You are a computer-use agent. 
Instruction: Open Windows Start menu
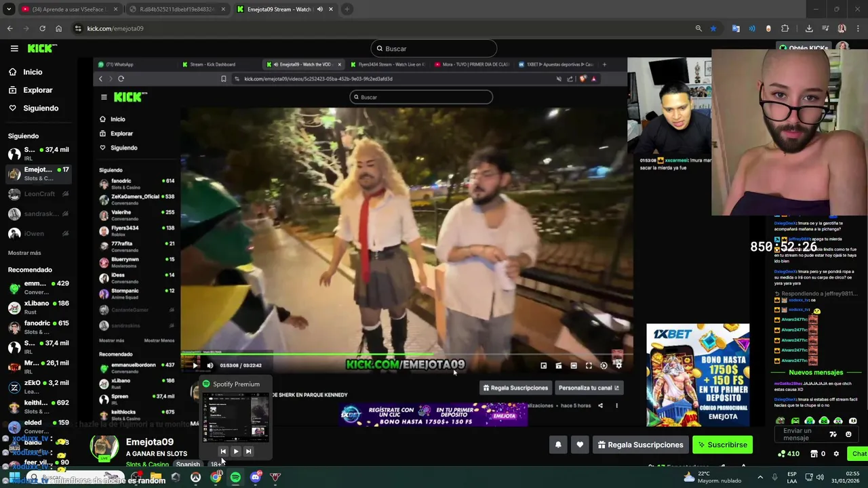coord(14,477)
